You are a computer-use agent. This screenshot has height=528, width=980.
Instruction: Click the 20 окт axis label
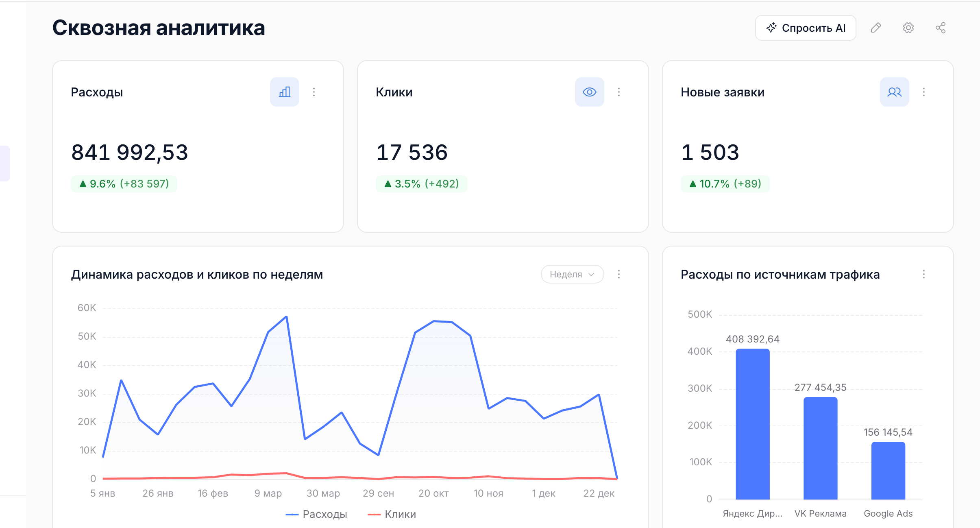click(x=433, y=493)
